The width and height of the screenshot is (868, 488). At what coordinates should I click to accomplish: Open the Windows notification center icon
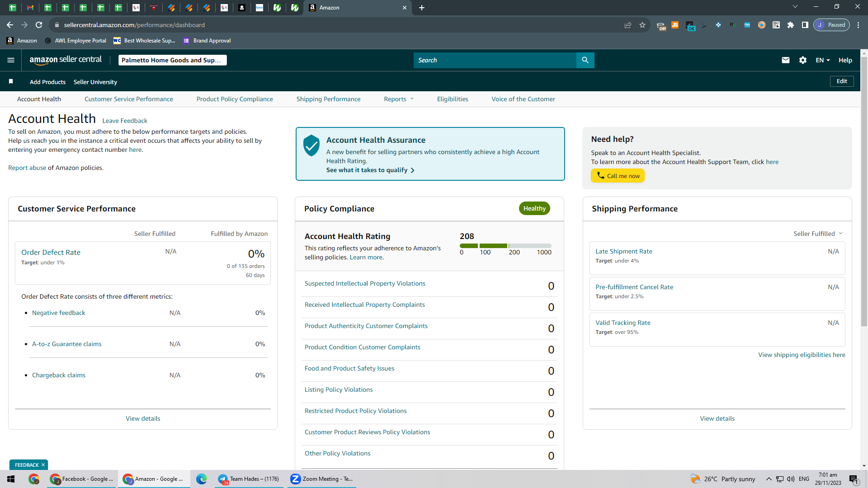click(x=854, y=479)
